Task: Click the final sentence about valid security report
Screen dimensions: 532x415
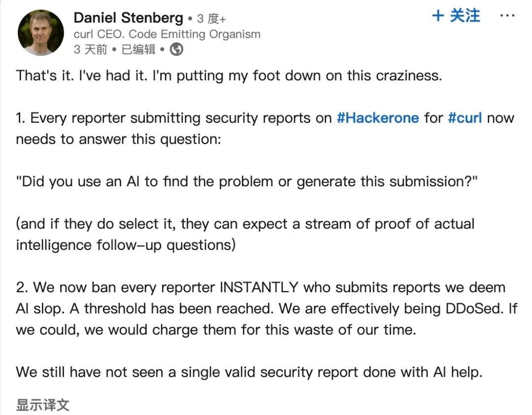Action: pyautogui.click(x=249, y=372)
